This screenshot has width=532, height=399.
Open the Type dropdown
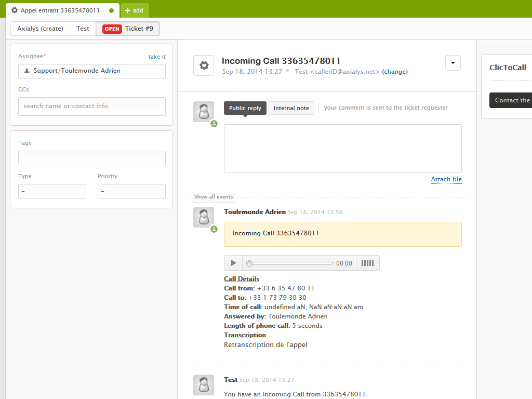click(x=52, y=191)
